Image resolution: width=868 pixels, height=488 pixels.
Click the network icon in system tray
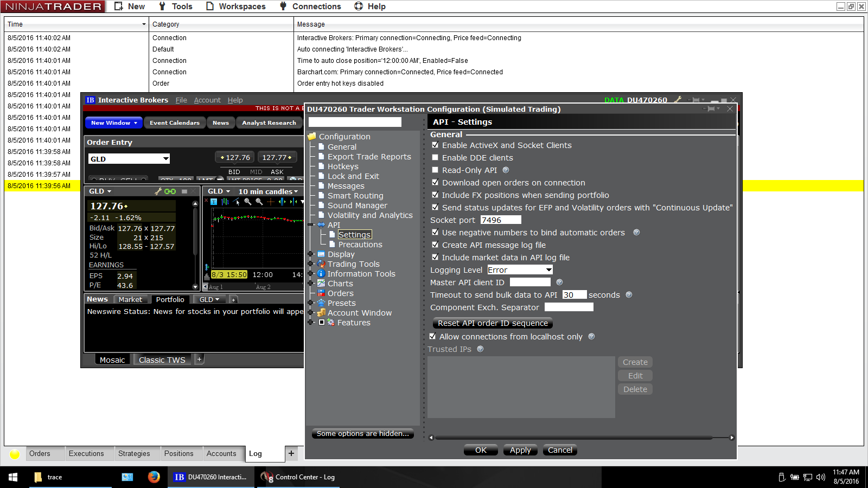(808, 477)
